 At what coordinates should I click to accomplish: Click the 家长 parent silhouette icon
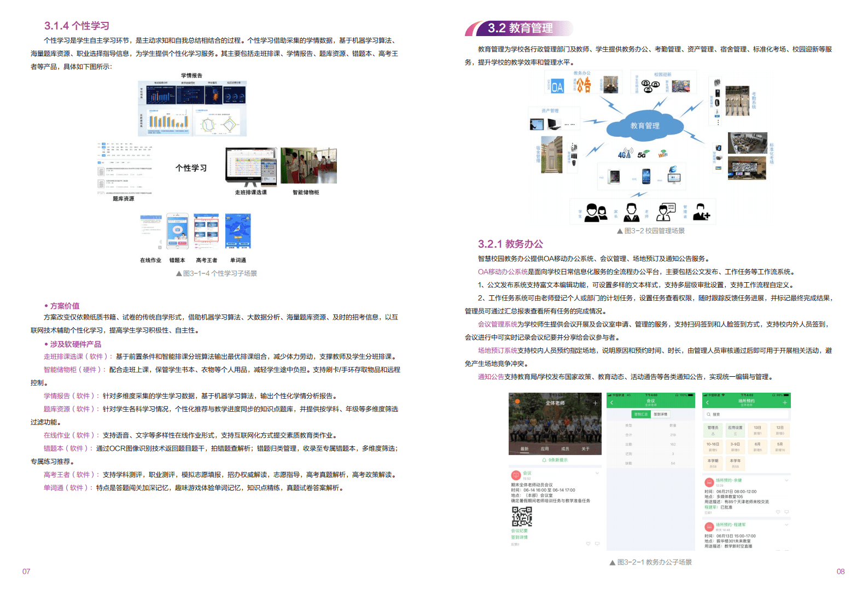[x=631, y=212]
